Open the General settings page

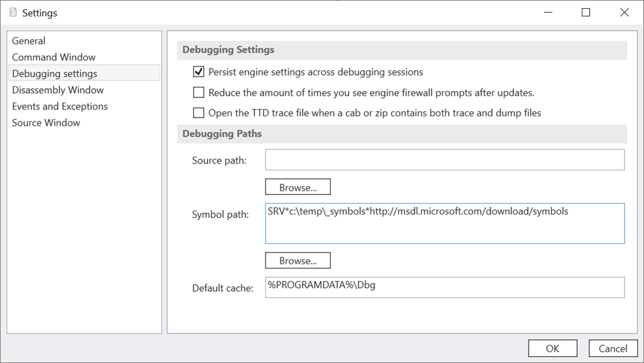pyautogui.click(x=29, y=41)
